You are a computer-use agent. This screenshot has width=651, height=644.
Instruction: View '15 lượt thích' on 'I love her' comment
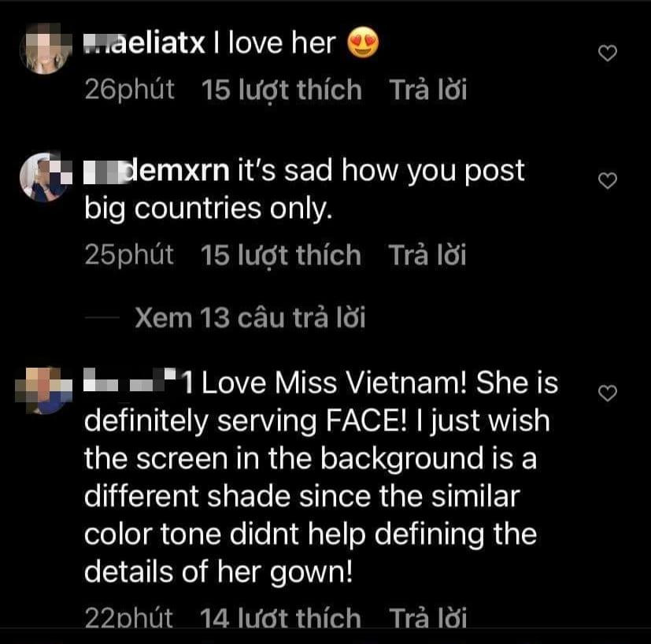pos(281,90)
